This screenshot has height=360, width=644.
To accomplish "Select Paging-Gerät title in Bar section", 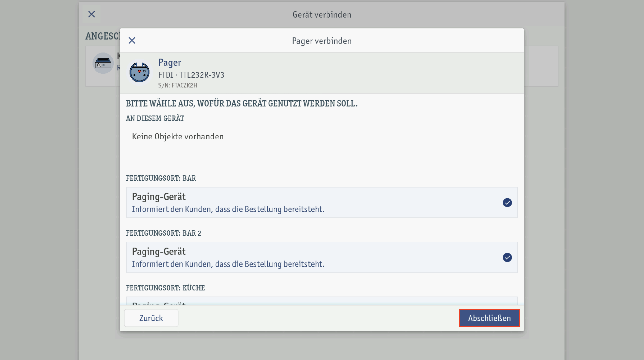I will (159, 197).
